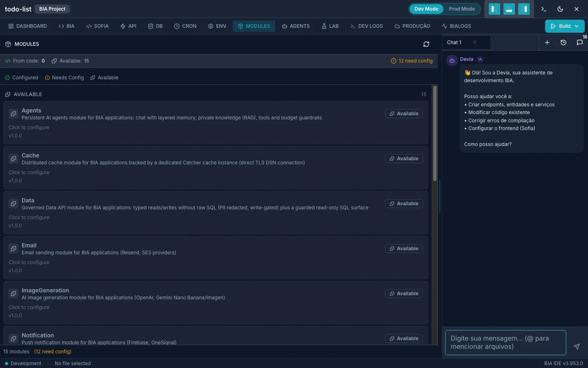Expand the Build dropdown chevron
This screenshot has height=368, width=588.
pyautogui.click(x=577, y=26)
